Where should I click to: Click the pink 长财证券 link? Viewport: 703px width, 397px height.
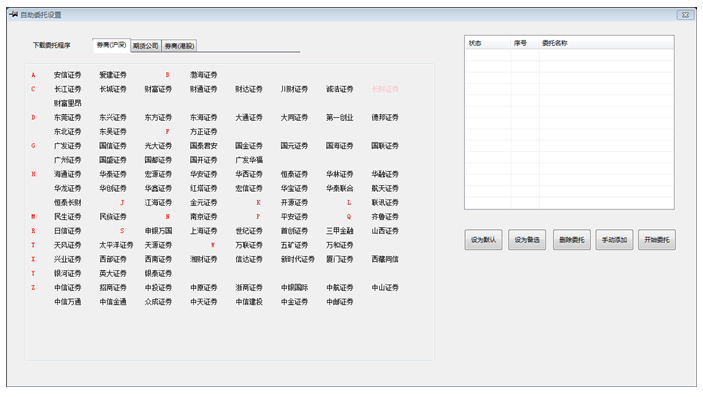tap(385, 89)
